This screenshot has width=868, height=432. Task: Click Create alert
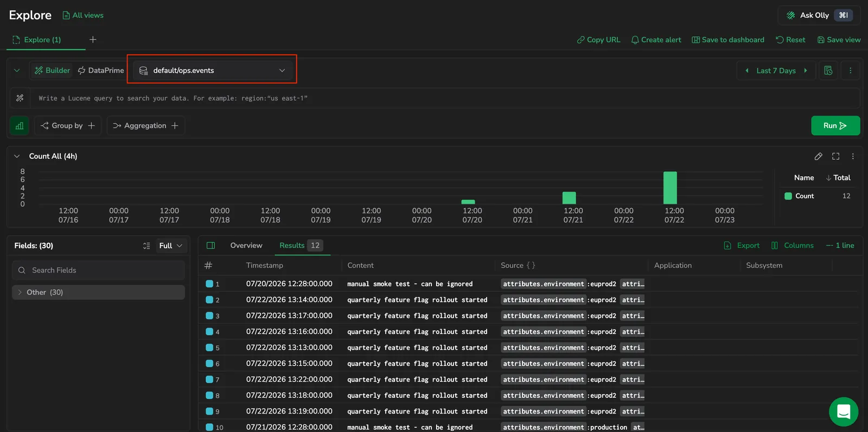[x=656, y=40]
